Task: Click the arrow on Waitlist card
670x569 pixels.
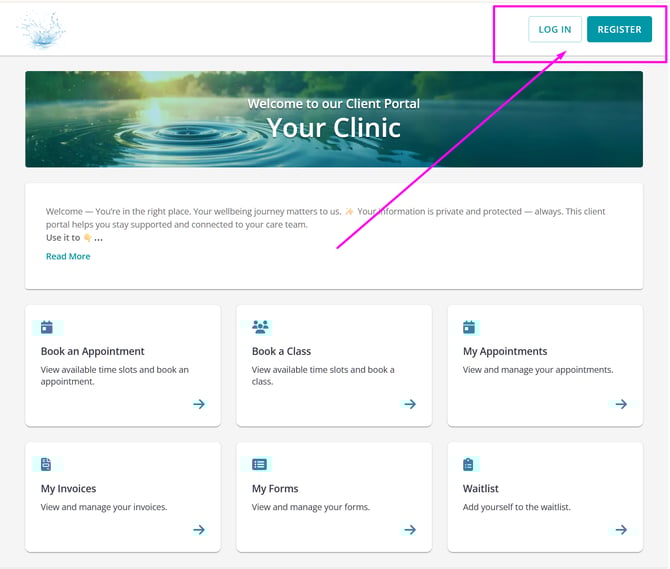Action: 621,530
